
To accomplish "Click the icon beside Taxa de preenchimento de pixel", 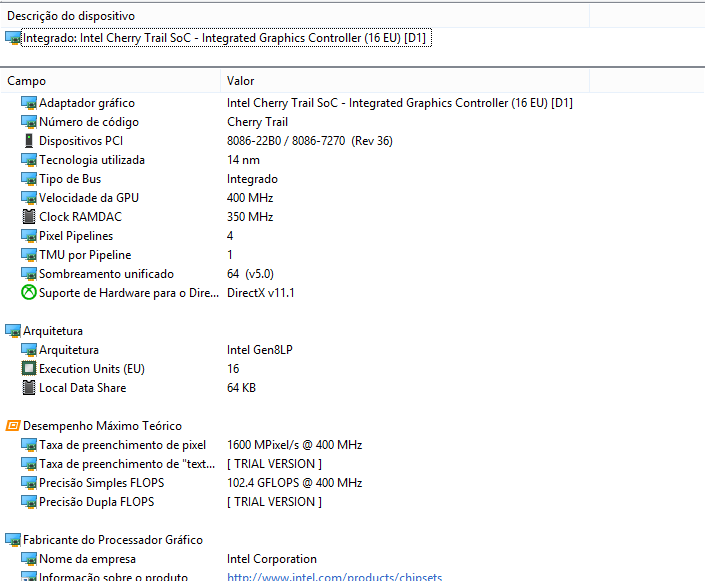I will 29,445.
